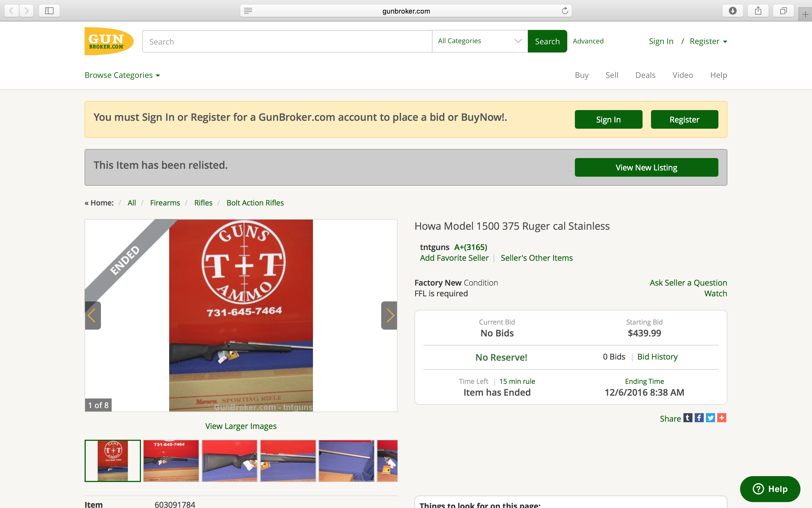
Task: Click main T&T Ammo listing image
Action: [241, 315]
